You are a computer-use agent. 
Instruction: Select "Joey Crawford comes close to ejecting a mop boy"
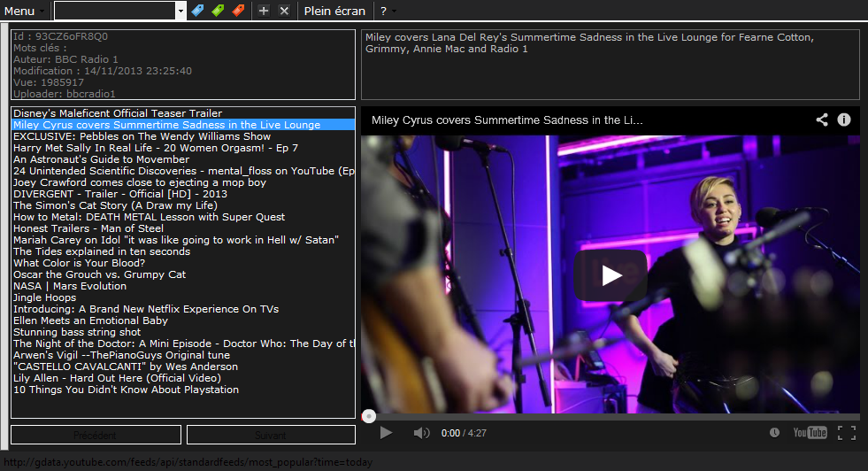click(183, 182)
